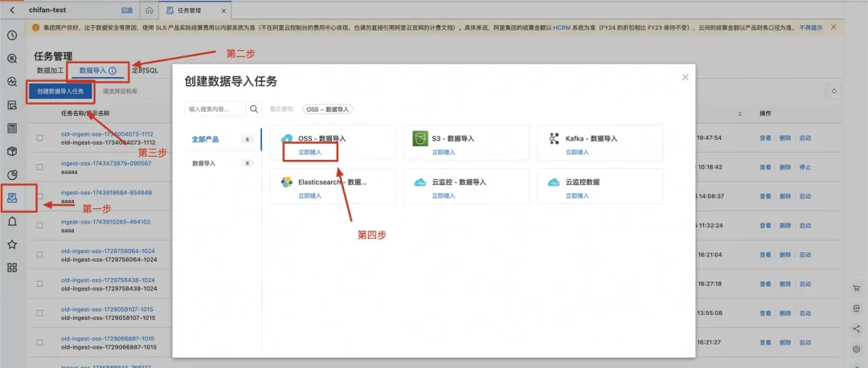Open the favorites star icon in left sidebar
The height and width of the screenshot is (368, 868).
pos(12,244)
